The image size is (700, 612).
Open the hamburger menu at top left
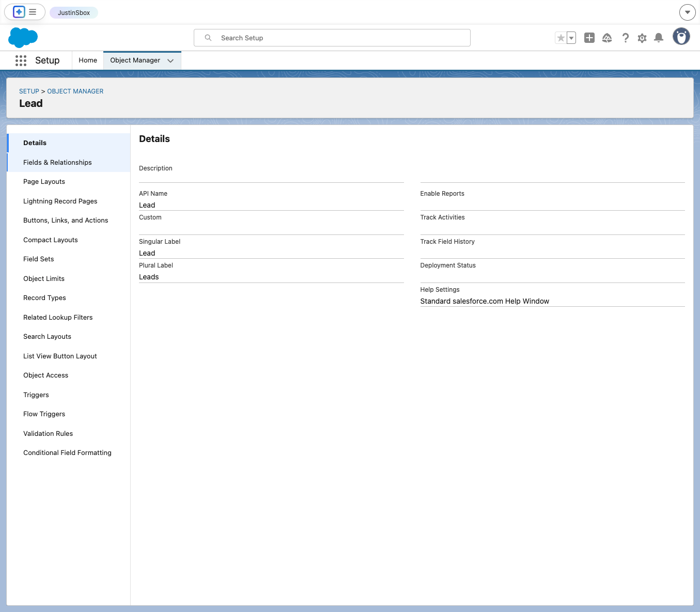(x=33, y=12)
